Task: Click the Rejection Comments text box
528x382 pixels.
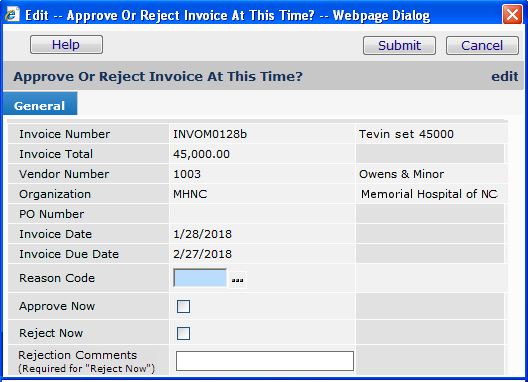Action: tap(265, 361)
